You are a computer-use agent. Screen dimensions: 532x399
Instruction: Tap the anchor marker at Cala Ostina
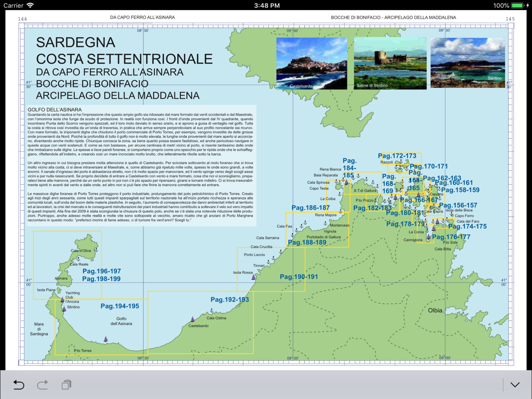211,311
